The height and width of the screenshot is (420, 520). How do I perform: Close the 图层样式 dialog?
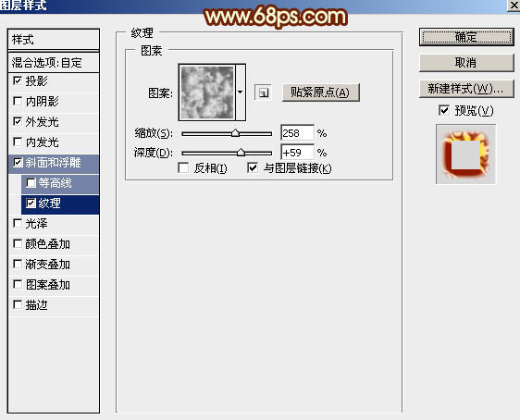coord(514,6)
